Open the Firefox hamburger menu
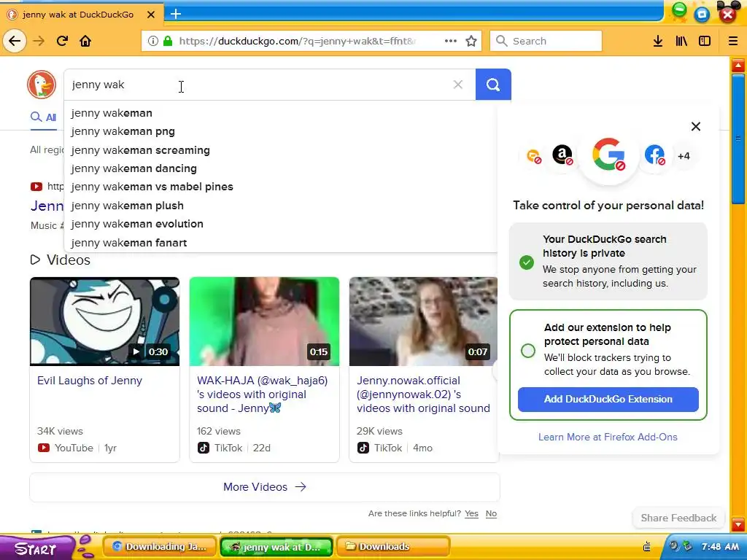 tap(732, 41)
